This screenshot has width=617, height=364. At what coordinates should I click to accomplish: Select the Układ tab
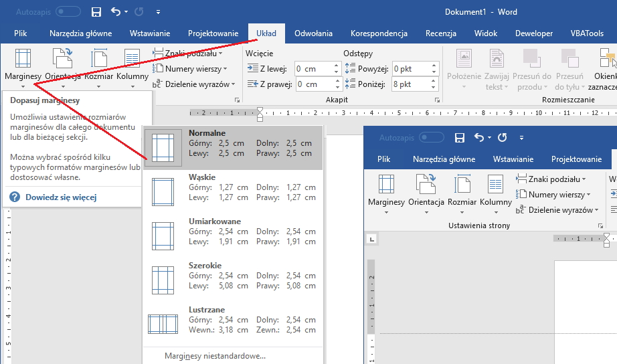[x=266, y=33]
